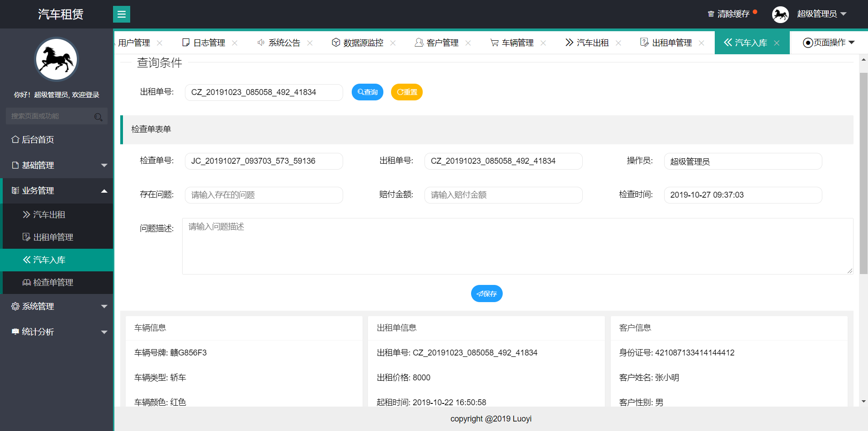Close the active 汽车入库 tab
The width and height of the screenshot is (868, 431).
(777, 43)
